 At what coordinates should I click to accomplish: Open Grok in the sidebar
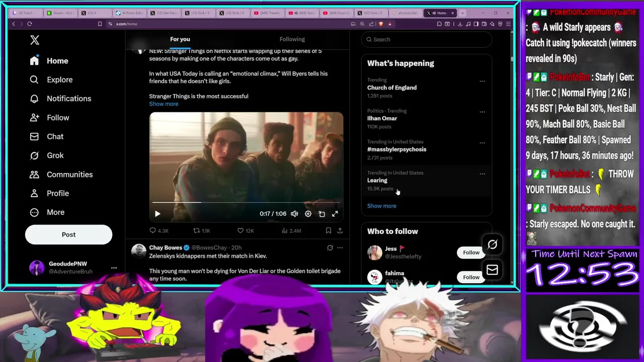pyautogui.click(x=46, y=155)
